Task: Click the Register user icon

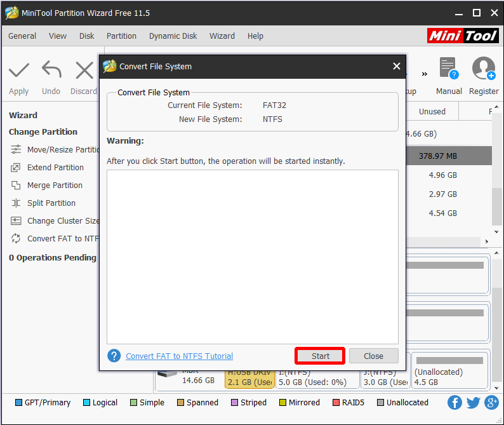Action: point(484,68)
